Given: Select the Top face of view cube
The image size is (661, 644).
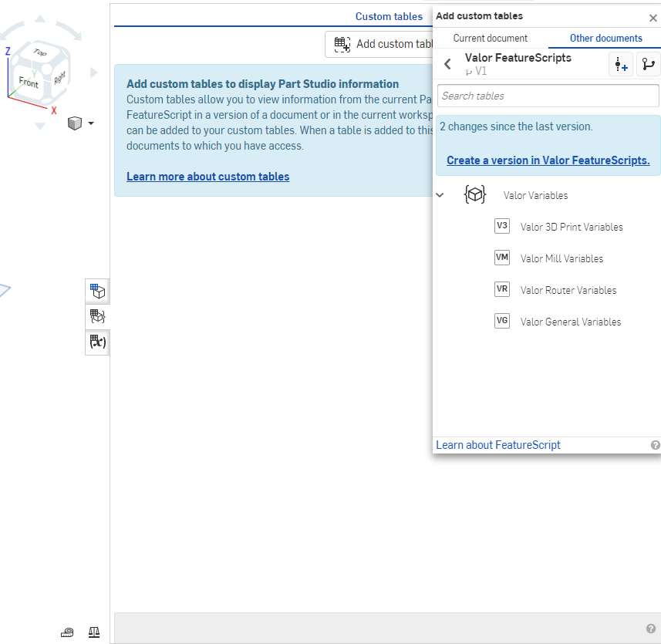Looking at the screenshot, I should click(x=40, y=52).
